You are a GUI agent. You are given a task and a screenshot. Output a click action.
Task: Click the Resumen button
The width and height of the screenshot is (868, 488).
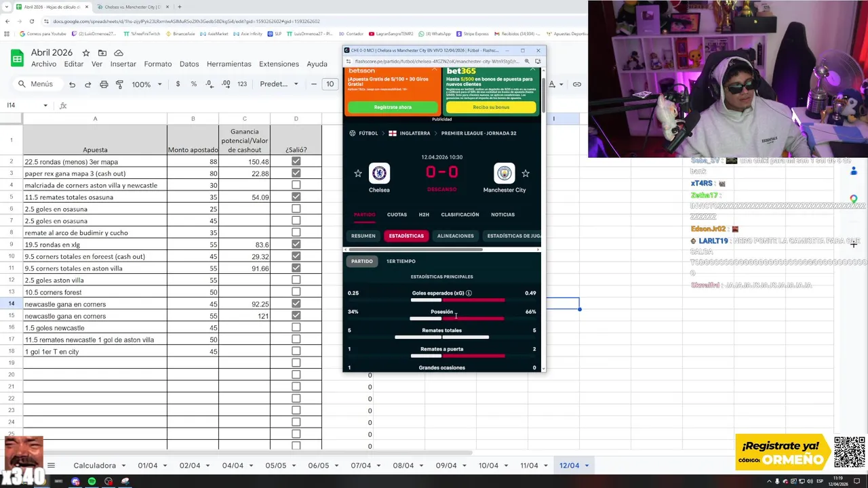363,236
